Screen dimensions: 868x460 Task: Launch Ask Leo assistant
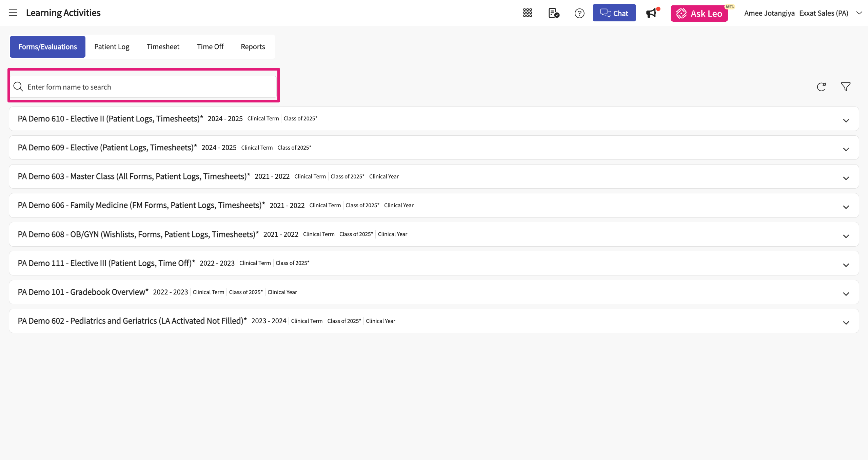click(699, 14)
